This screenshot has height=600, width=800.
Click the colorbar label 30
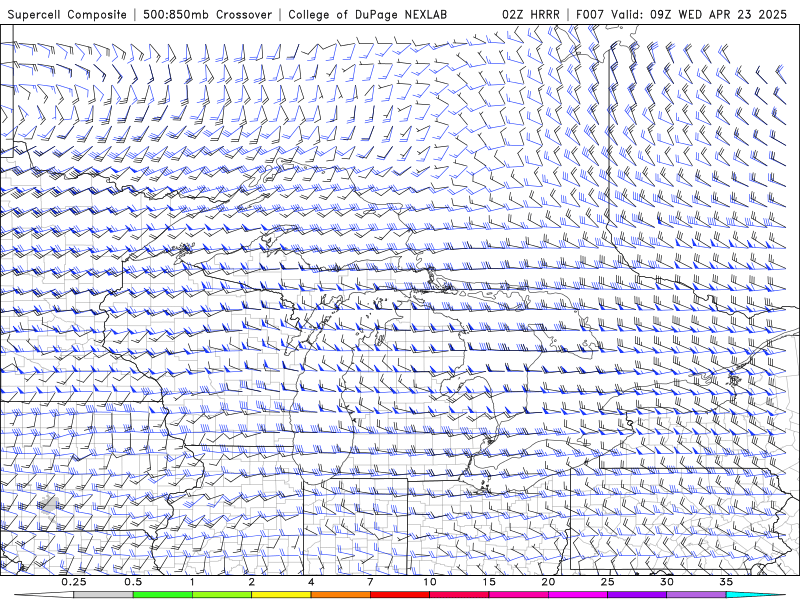pos(667,582)
